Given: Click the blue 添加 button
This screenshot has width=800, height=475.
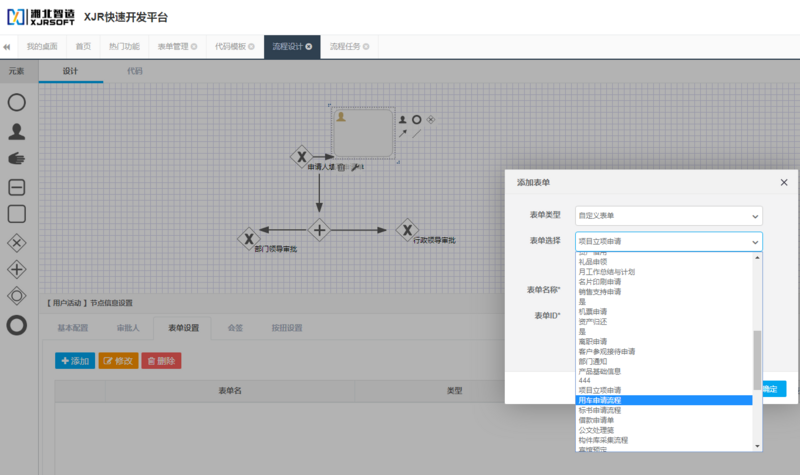Looking at the screenshot, I should [x=75, y=360].
